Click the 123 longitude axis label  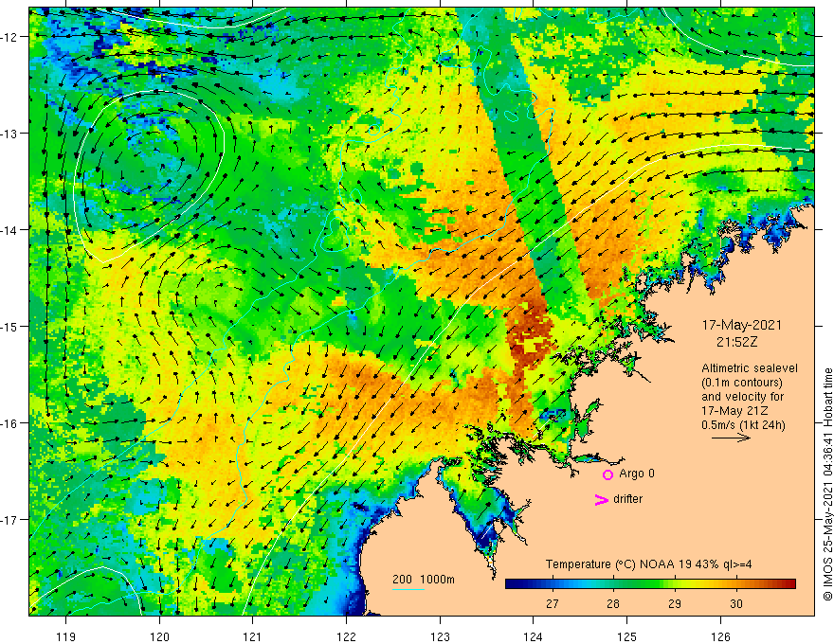point(440,636)
